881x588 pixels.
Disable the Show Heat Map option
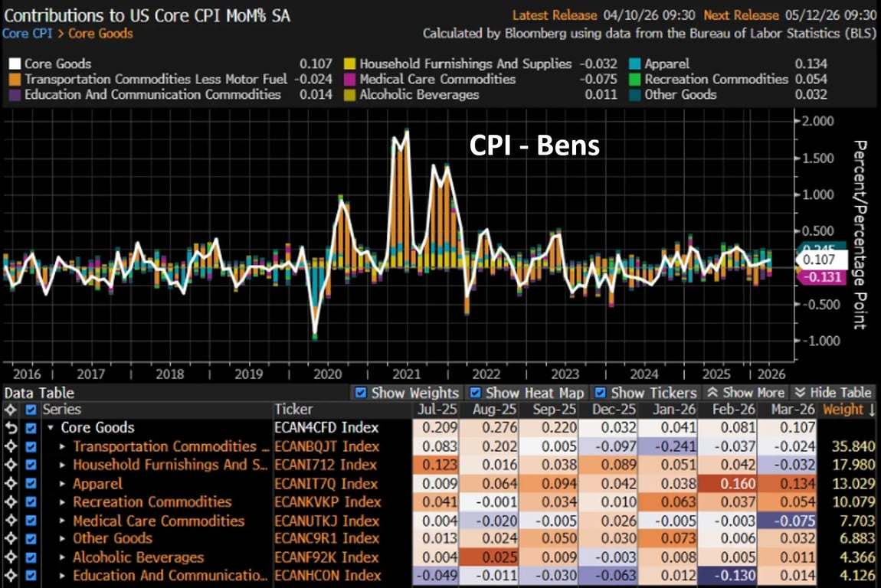(x=475, y=393)
